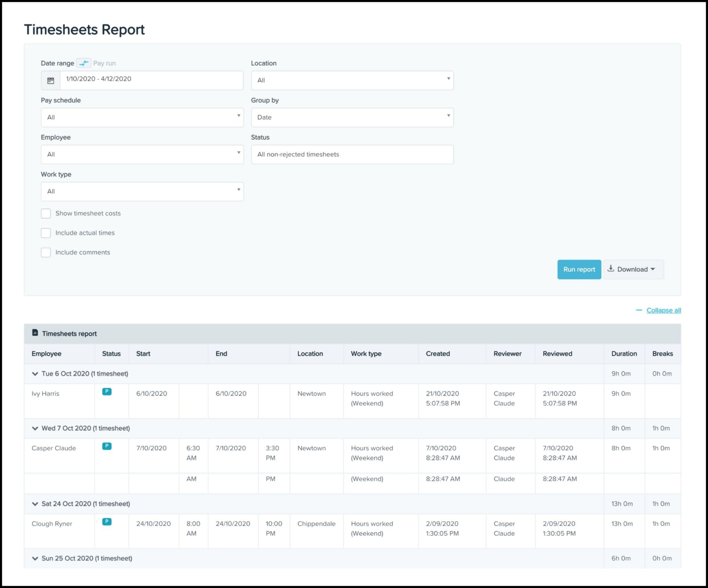Click the Timesheets report document icon
The height and width of the screenshot is (588, 708).
click(35, 332)
